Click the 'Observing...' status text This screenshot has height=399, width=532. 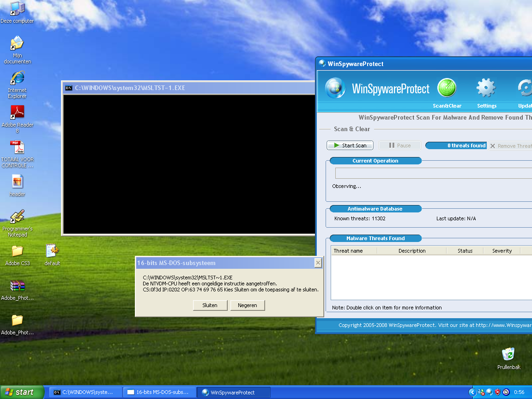tap(346, 186)
